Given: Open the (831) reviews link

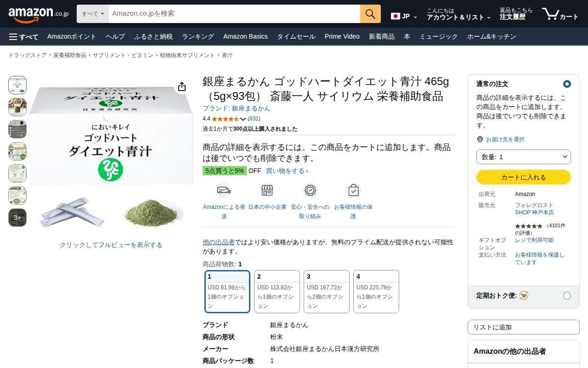Looking at the screenshot, I should [254, 119].
